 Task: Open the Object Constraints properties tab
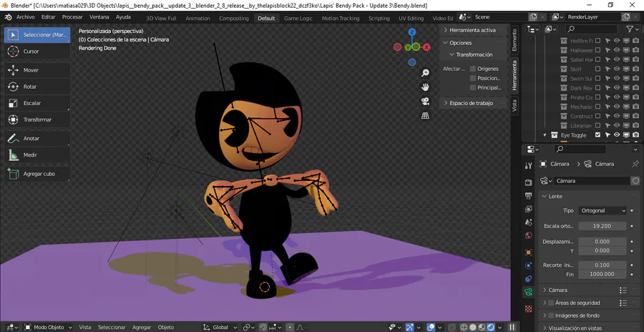click(529, 279)
